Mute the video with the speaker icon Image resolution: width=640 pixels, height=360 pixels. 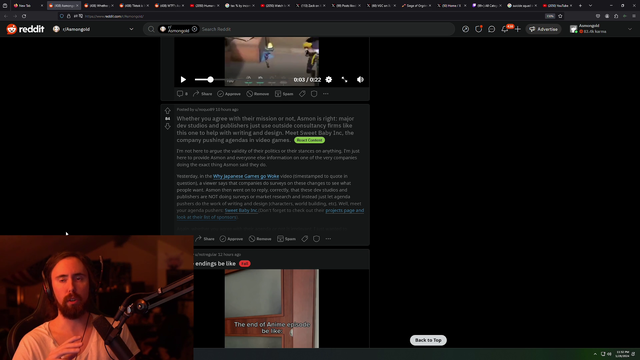coord(360,80)
